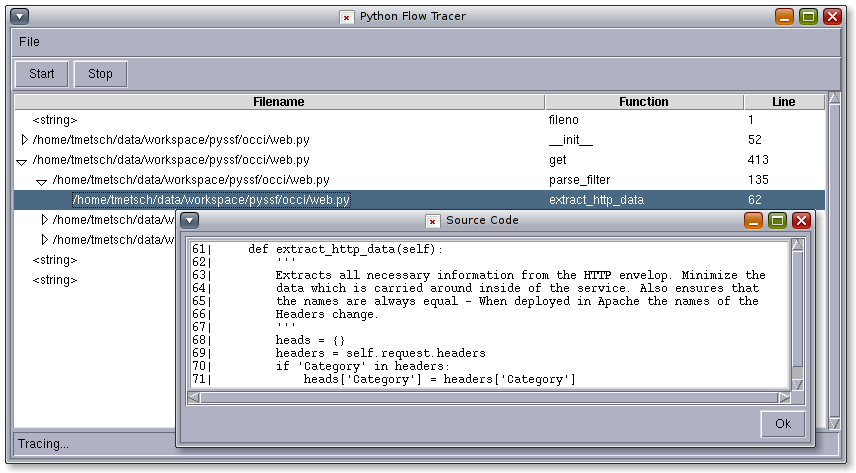Collapse the parse_filter tree row
Viewport: 856px width, 473px height.
[41, 182]
